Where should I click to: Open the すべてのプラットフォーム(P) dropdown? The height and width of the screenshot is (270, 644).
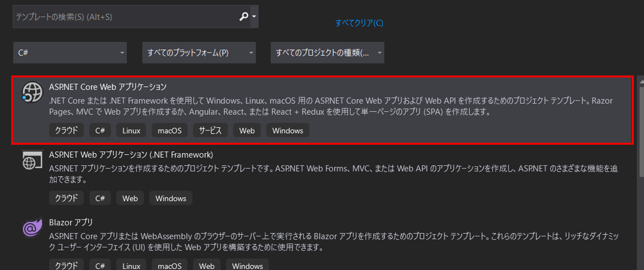coord(199,53)
